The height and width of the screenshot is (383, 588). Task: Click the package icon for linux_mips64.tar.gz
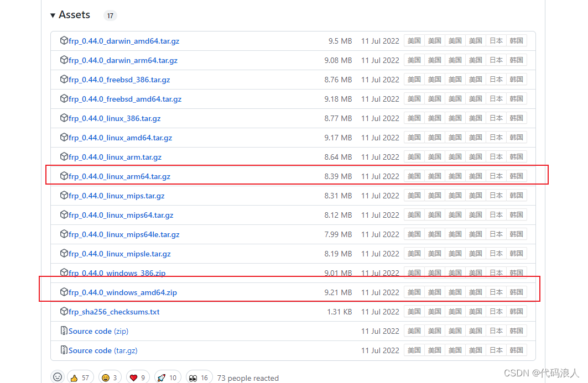(64, 215)
